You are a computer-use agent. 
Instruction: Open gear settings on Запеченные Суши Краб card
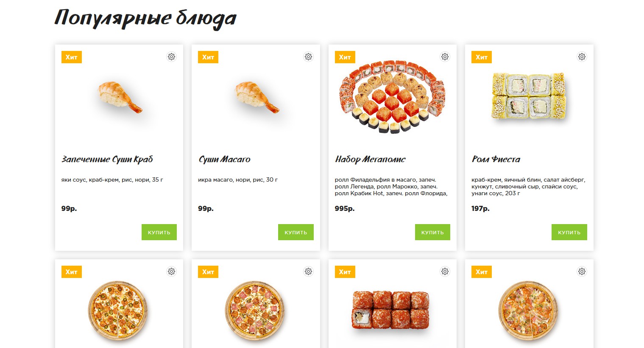point(171,57)
